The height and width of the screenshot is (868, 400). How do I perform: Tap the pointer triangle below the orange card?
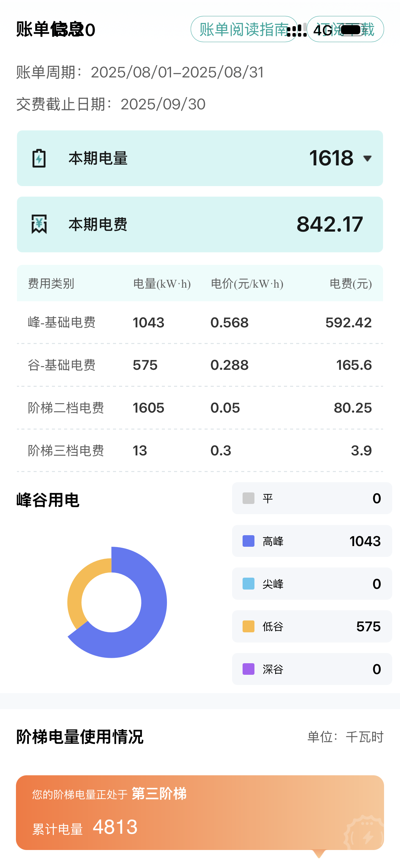click(319, 854)
